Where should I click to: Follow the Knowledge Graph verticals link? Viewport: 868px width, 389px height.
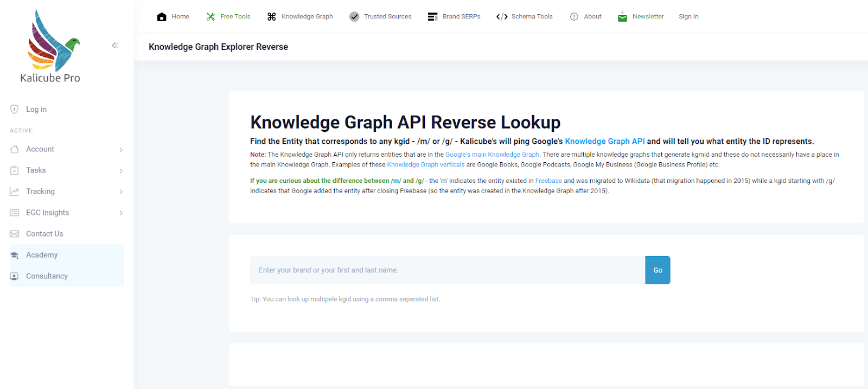(x=426, y=165)
